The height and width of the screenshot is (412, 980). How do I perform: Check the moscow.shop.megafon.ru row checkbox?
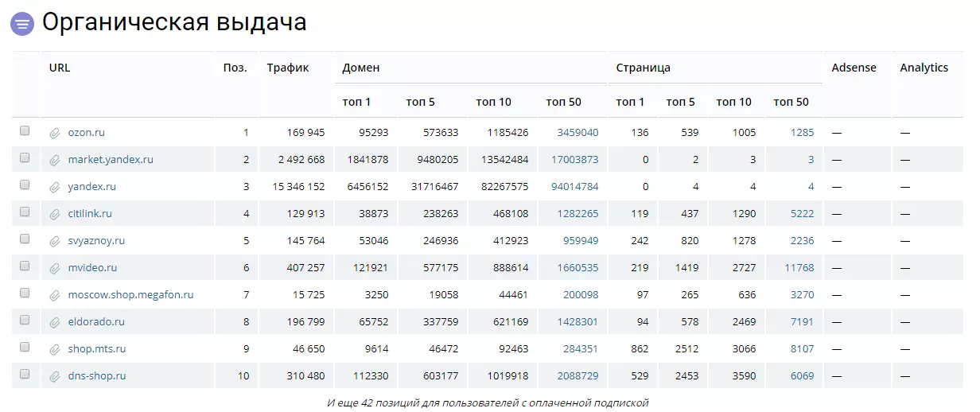(x=25, y=293)
